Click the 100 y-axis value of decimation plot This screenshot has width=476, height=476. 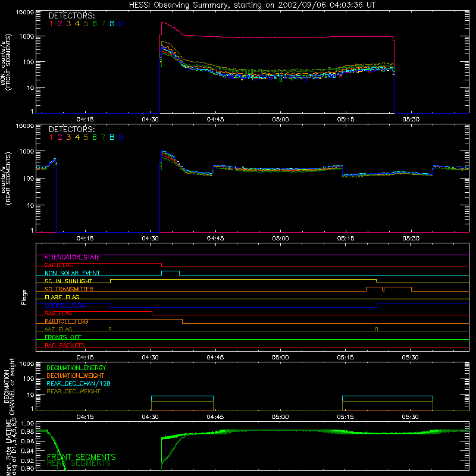(x=29, y=379)
